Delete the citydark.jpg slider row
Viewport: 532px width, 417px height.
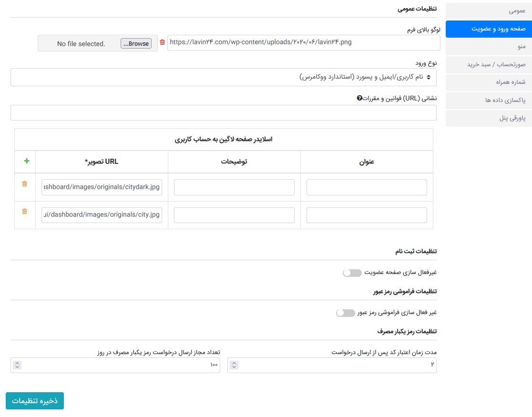(25, 183)
